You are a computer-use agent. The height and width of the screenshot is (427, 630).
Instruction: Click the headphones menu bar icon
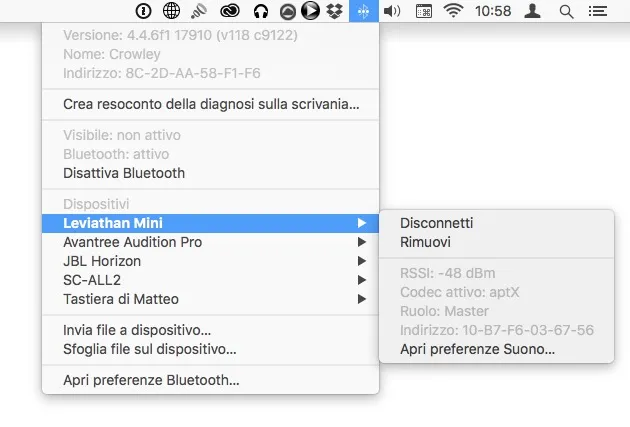tap(261, 12)
